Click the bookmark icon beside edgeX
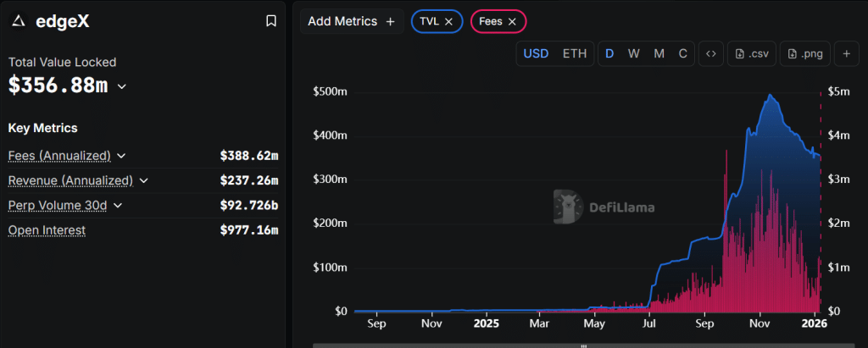 pyautogui.click(x=271, y=21)
